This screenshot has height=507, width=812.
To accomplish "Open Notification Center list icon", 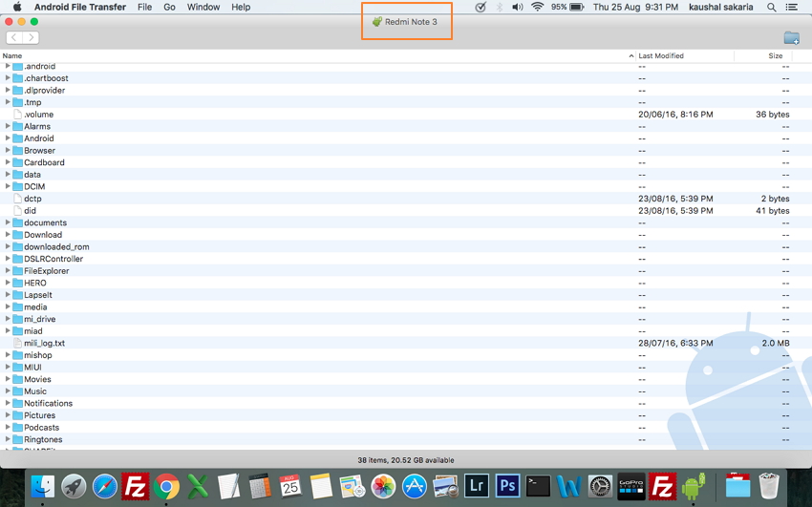I will [x=791, y=8].
